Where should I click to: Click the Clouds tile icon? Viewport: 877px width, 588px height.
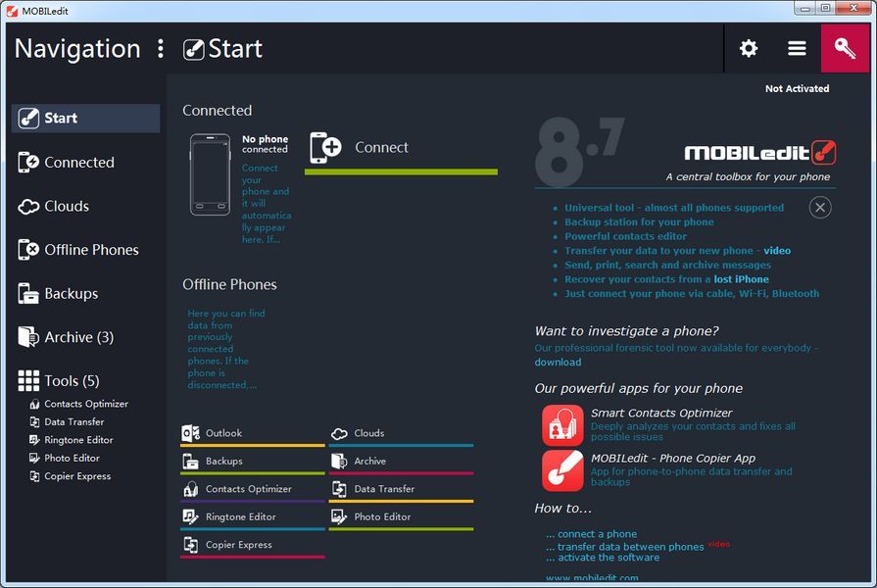pyautogui.click(x=339, y=433)
